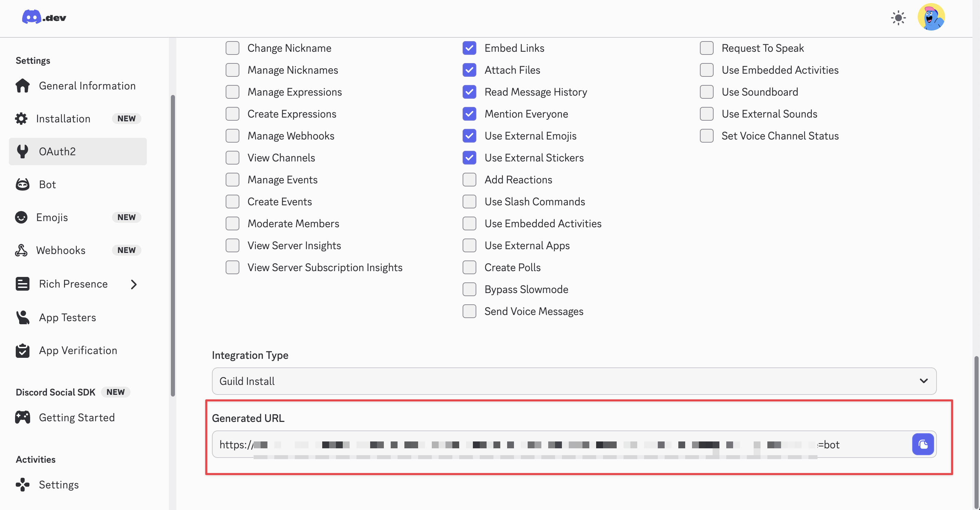
Task: Click the main page vertical scrollbar thumb
Action: point(976,433)
